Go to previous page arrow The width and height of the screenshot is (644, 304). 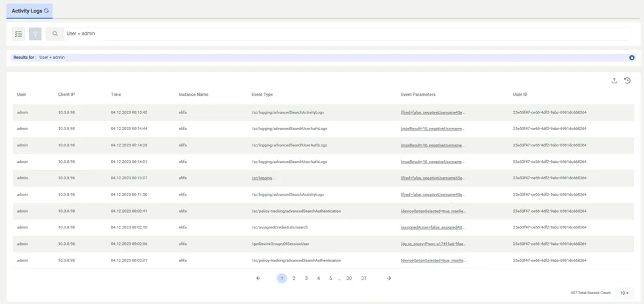(x=258, y=278)
